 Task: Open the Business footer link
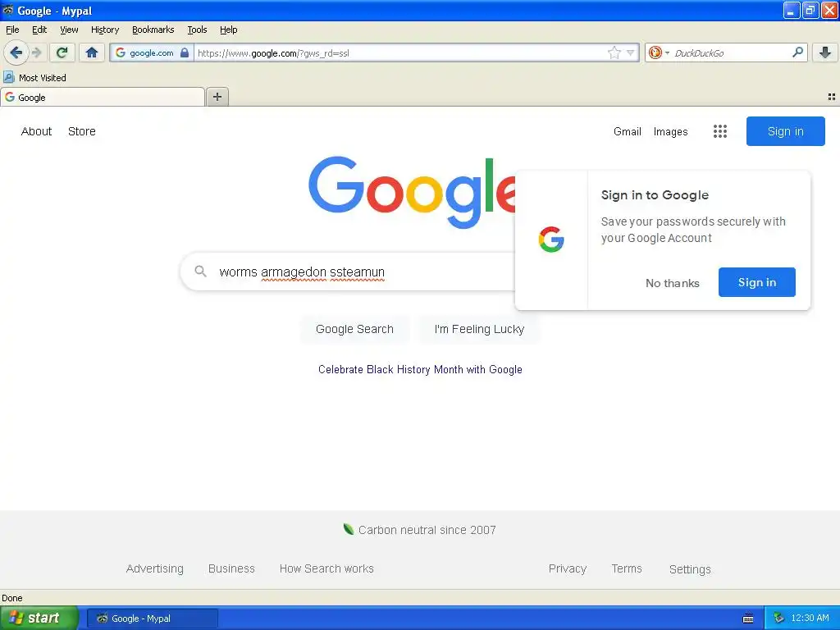(x=231, y=568)
